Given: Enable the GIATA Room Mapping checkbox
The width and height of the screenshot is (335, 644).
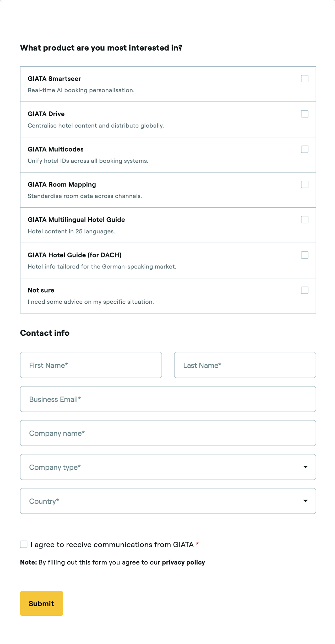Looking at the screenshot, I should [x=304, y=184].
